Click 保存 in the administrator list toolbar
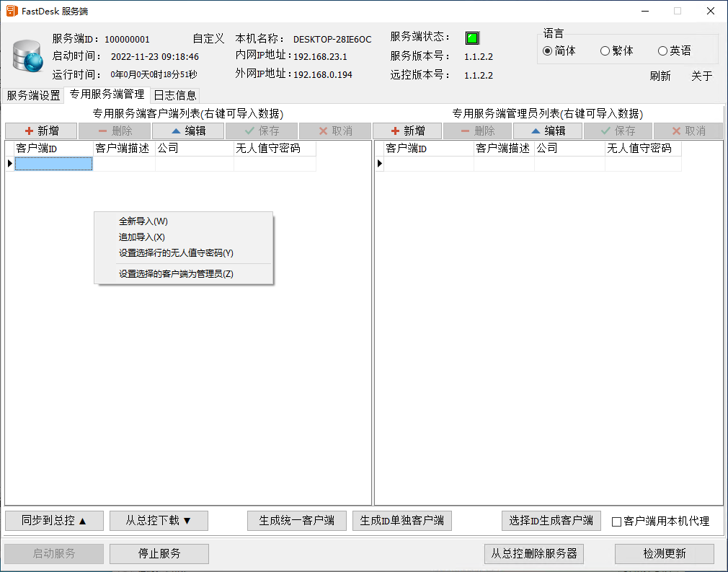 point(618,131)
